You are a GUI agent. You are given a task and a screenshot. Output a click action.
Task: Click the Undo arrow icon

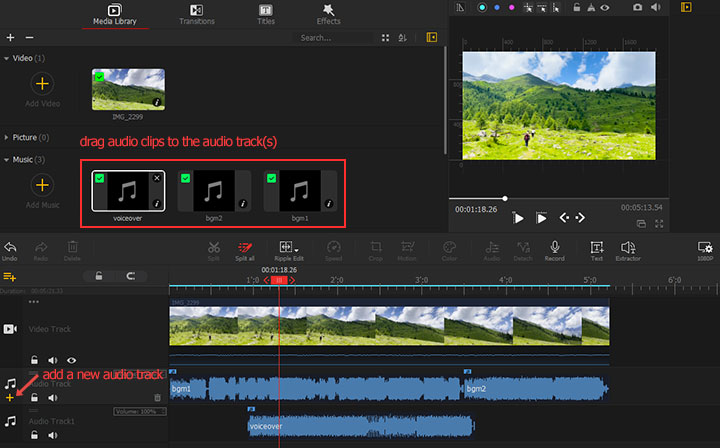[x=10, y=247]
